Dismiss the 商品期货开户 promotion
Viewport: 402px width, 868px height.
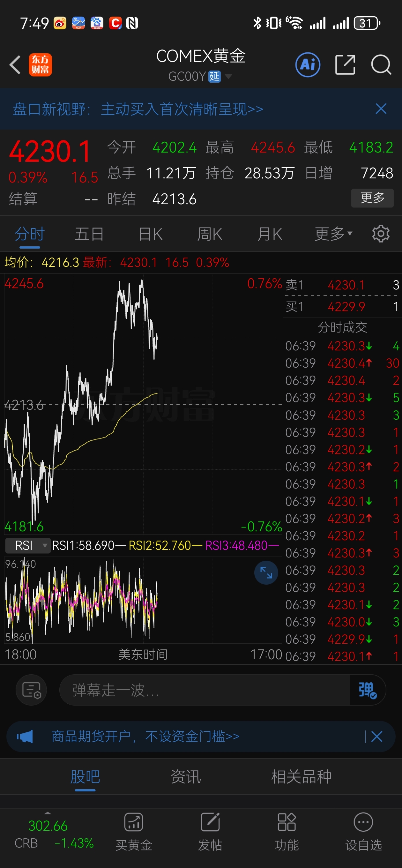376,736
